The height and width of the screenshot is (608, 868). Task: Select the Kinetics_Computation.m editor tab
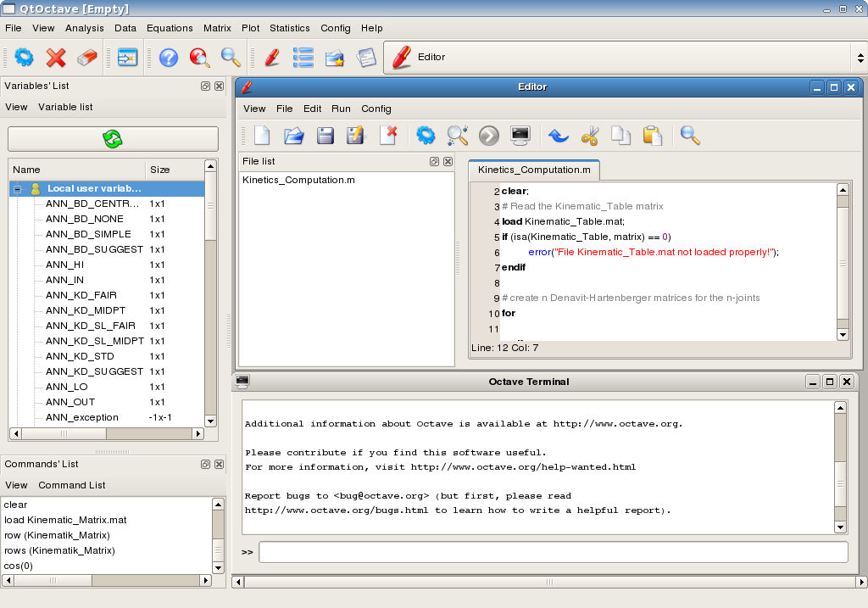(534, 170)
